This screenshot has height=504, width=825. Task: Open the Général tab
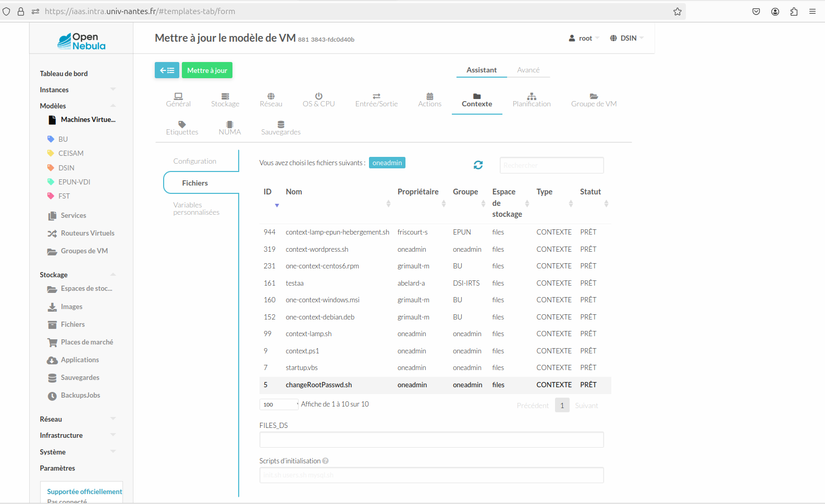178,100
